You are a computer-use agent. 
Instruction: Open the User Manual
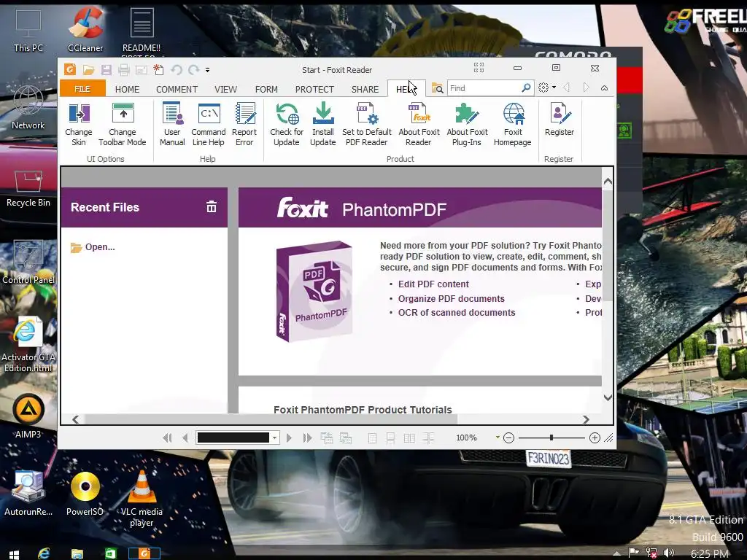[x=172, y=125]
